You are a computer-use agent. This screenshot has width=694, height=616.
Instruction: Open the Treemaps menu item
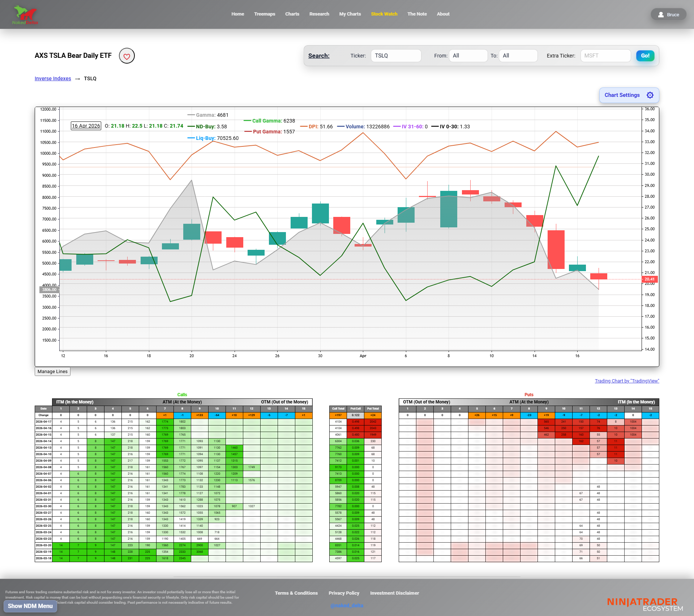click(265, 14)
